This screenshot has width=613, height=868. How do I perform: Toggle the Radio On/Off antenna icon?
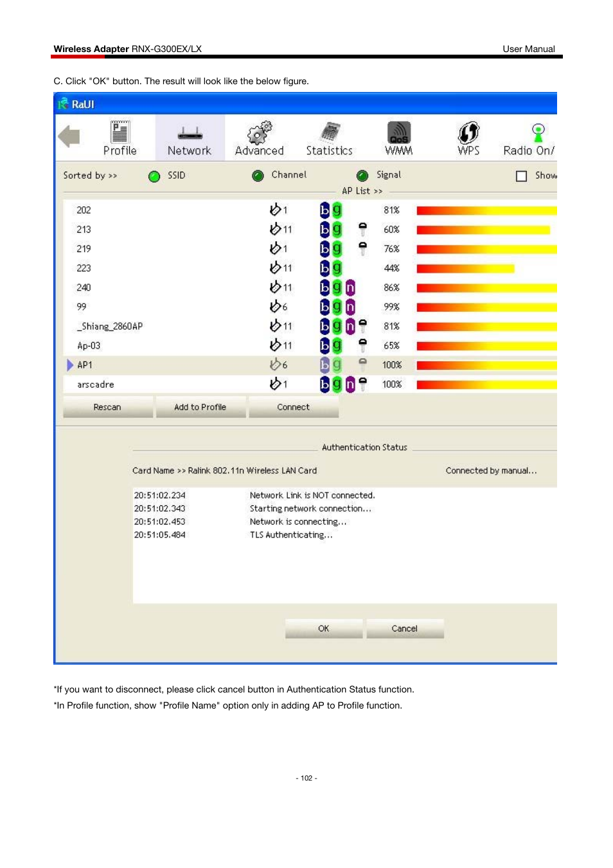pos(538,132)
